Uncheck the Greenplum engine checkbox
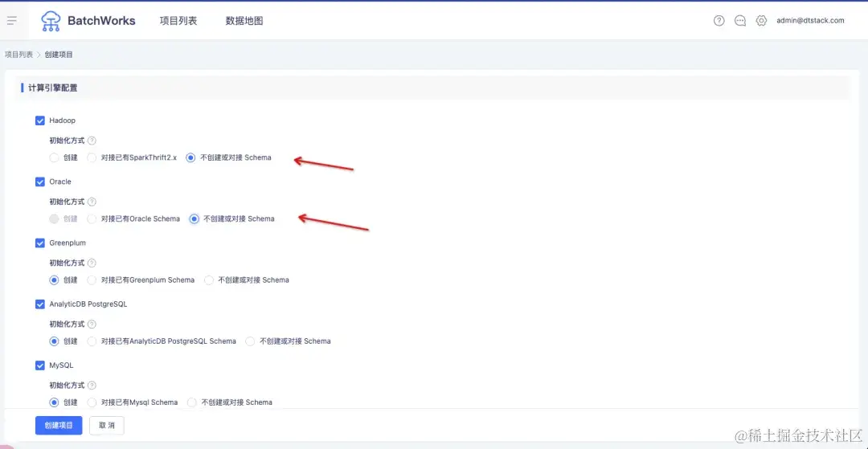The image size is (868, 449). (40, 243)
